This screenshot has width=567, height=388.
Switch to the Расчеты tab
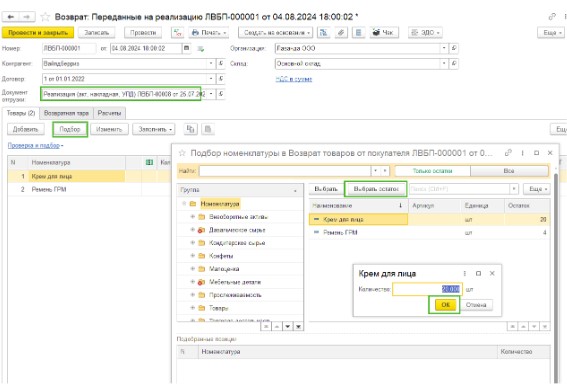(x=109, y=113)
